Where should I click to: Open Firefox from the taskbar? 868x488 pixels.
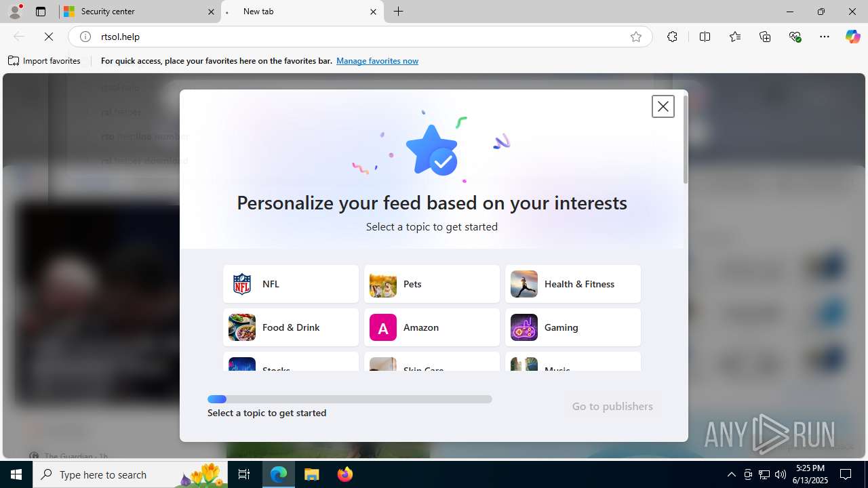(x=345, y=474)
